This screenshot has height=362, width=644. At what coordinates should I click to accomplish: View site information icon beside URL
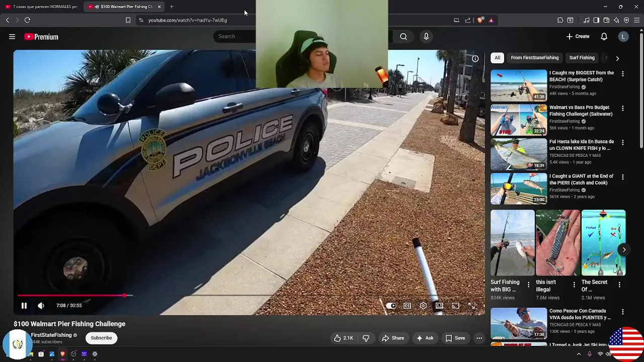tap(141, 20)
